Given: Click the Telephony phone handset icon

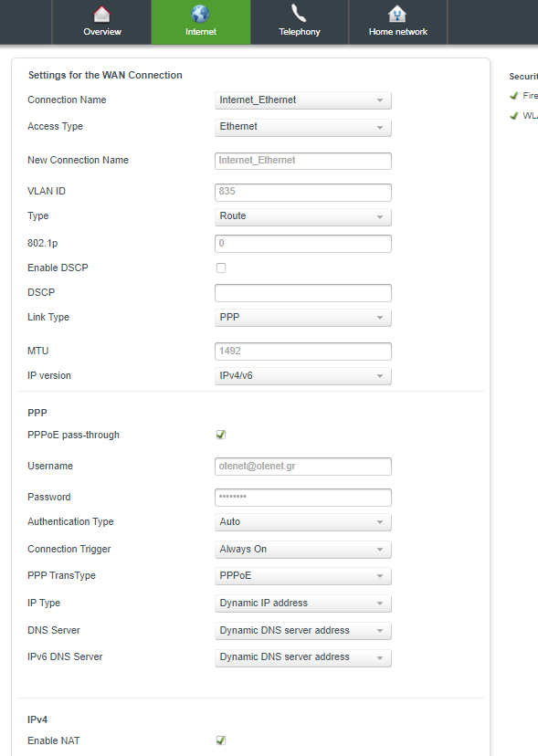Looking at the screenshot, I should (x=299, y=14).
